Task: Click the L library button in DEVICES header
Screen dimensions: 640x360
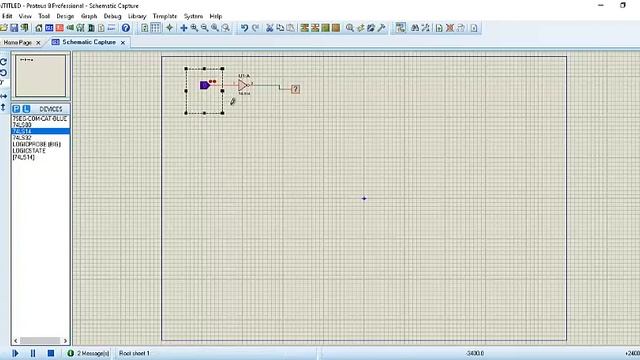Action: coord(26,109)
